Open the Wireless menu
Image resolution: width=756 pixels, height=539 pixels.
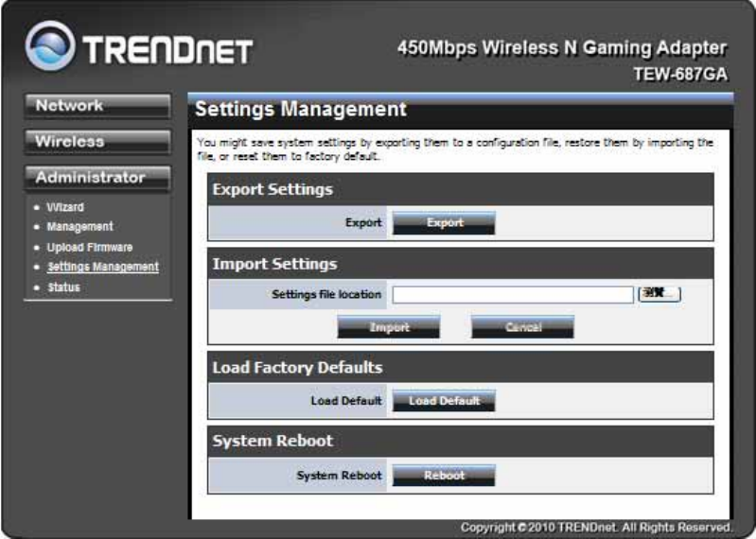click(97, 142)
